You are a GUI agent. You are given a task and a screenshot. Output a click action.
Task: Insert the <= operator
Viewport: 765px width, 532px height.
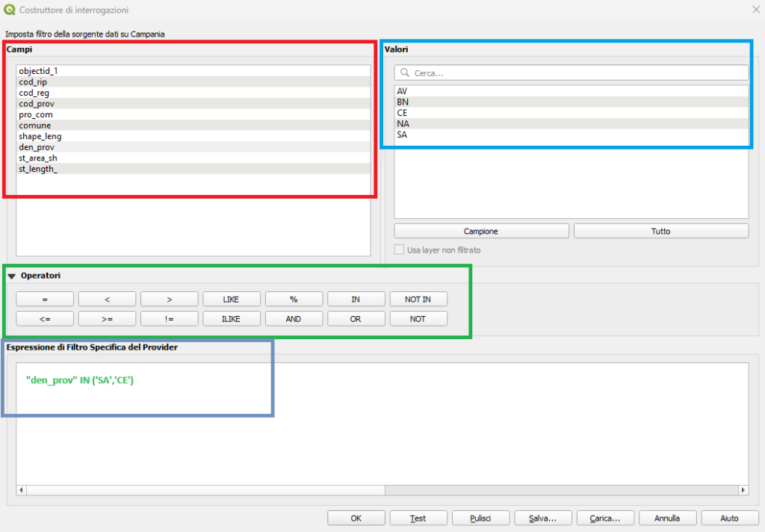(45, 319)
